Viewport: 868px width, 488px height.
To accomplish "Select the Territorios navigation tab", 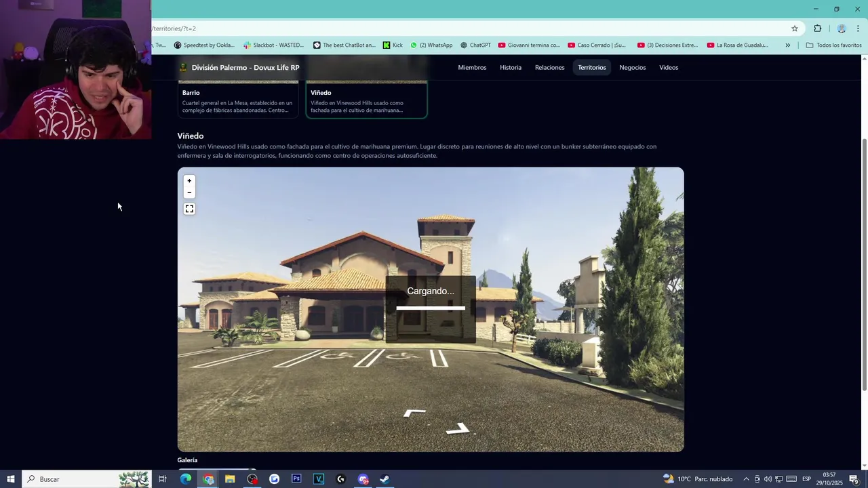I will pos(592,68).
